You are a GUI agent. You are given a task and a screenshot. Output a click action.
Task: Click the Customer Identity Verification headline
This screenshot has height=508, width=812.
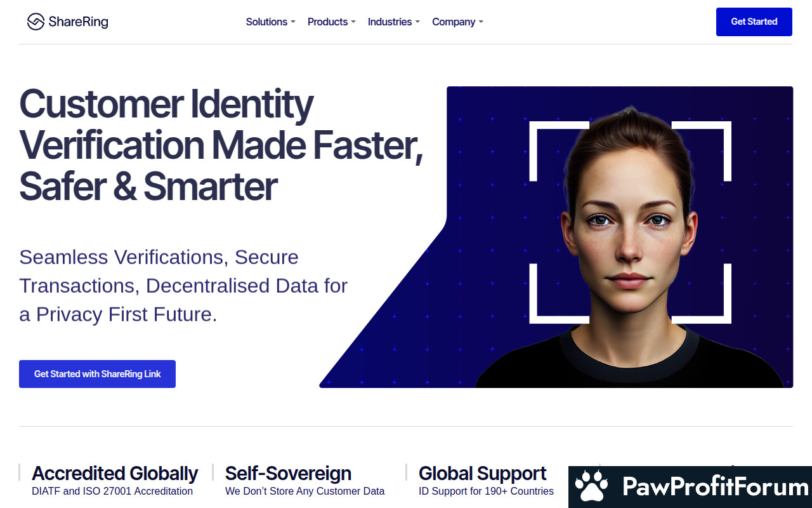[x=221, y=145]
